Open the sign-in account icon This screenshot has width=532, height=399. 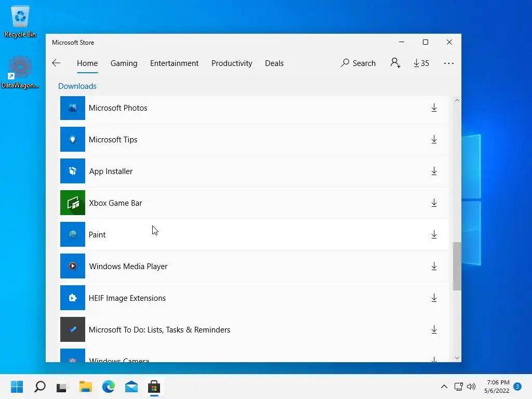[395, 63]
